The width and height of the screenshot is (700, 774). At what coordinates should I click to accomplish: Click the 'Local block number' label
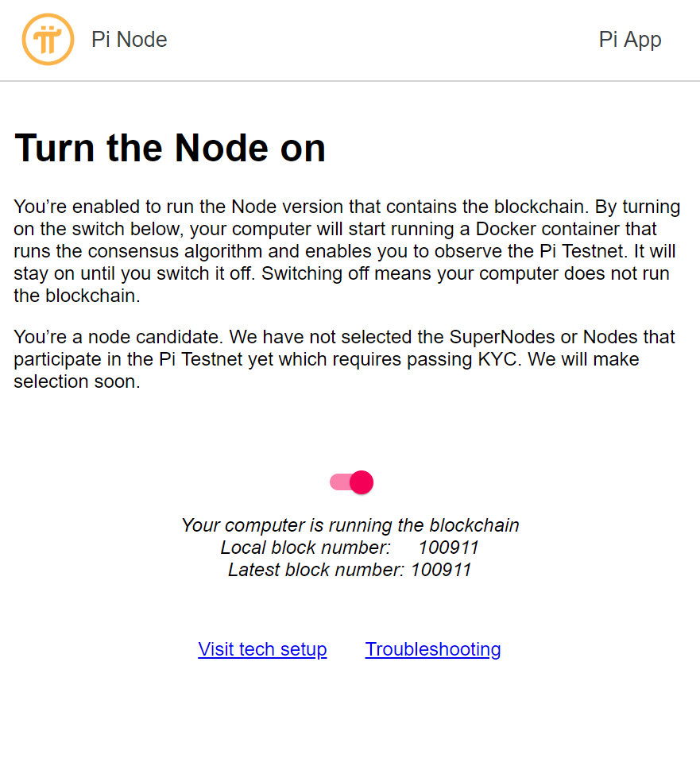(x=305, y=548)
